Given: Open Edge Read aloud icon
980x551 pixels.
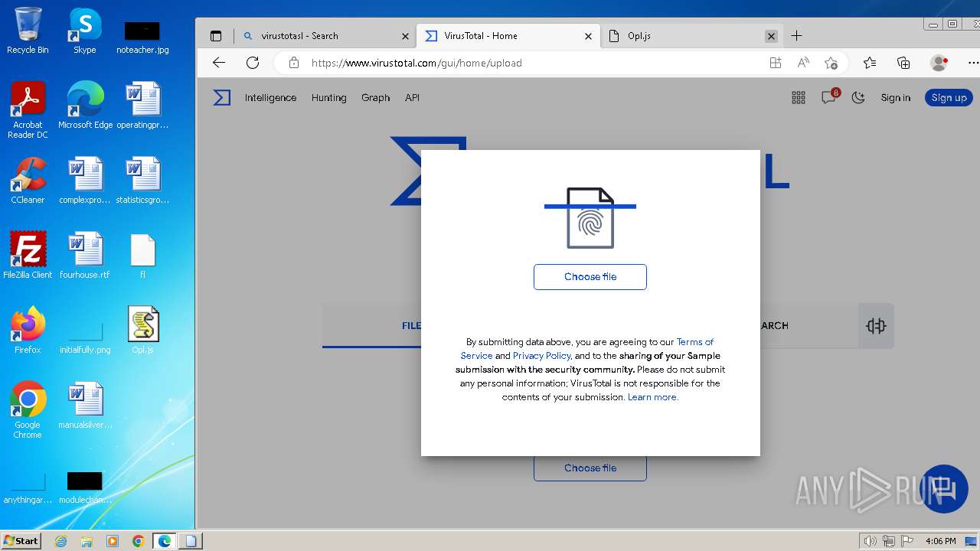Looking at the screenshot, I should pos(803,63).
